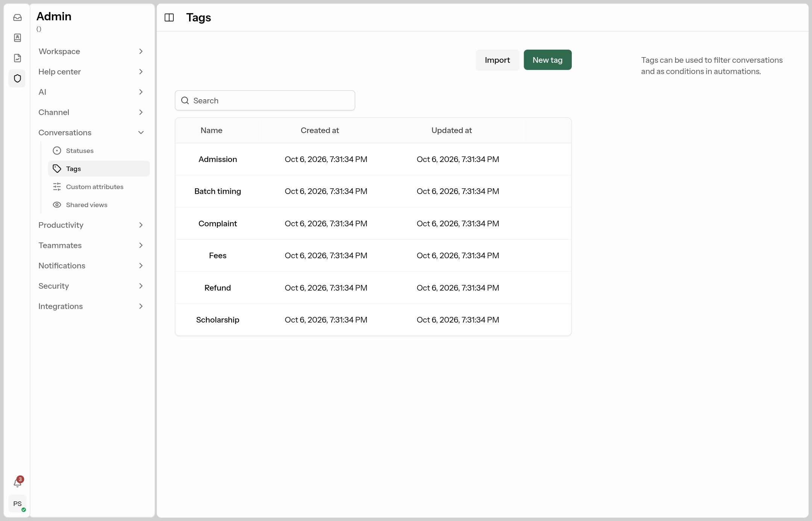812x521 pixels.
Task: Click the Shared views eye icon
Action: 57,205
